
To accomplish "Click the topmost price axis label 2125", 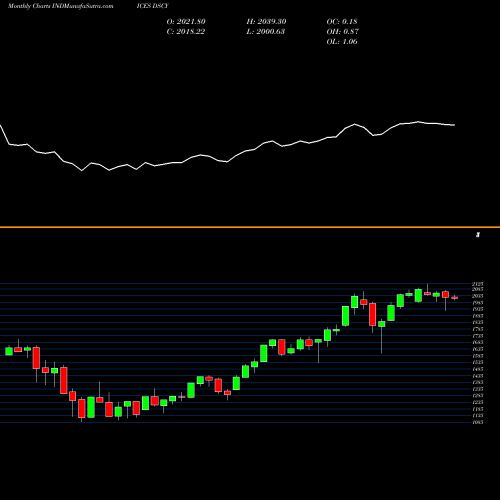I will pos(478,284).
